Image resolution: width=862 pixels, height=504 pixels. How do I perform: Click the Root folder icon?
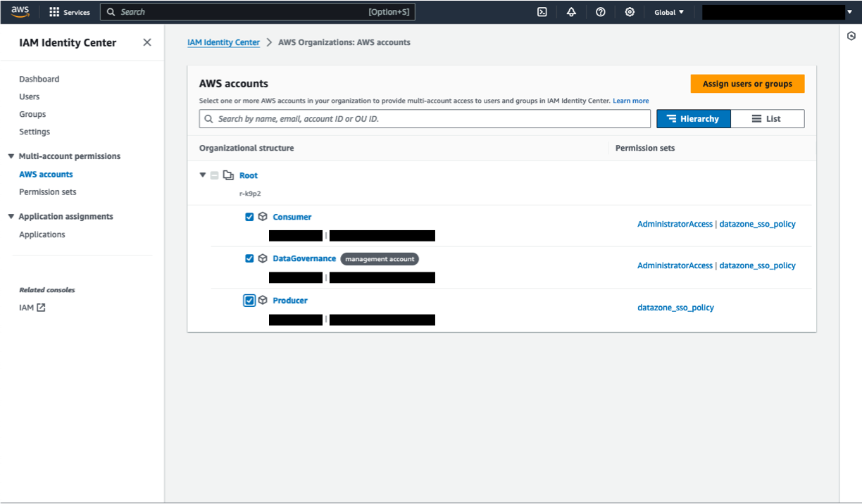228,175
